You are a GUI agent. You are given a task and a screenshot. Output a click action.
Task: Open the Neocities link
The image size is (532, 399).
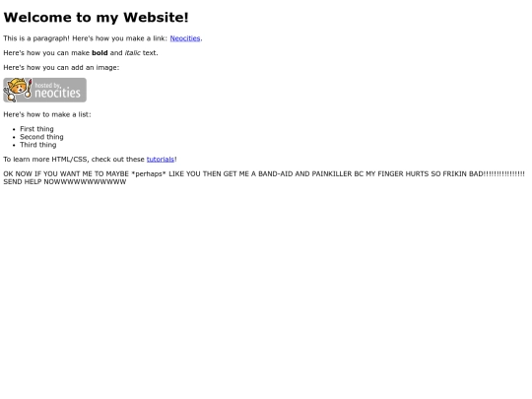point(185,38)
